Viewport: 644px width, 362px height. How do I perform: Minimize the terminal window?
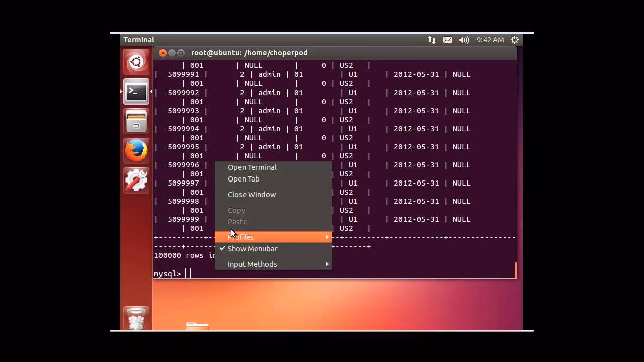coord(172,53)
